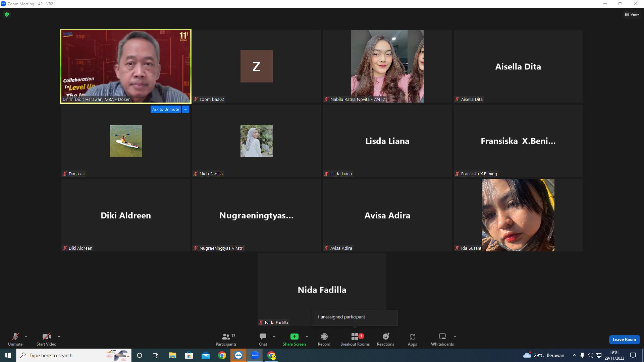
Task: Open Google Chrome from taskbar
Action: [222, 355]
